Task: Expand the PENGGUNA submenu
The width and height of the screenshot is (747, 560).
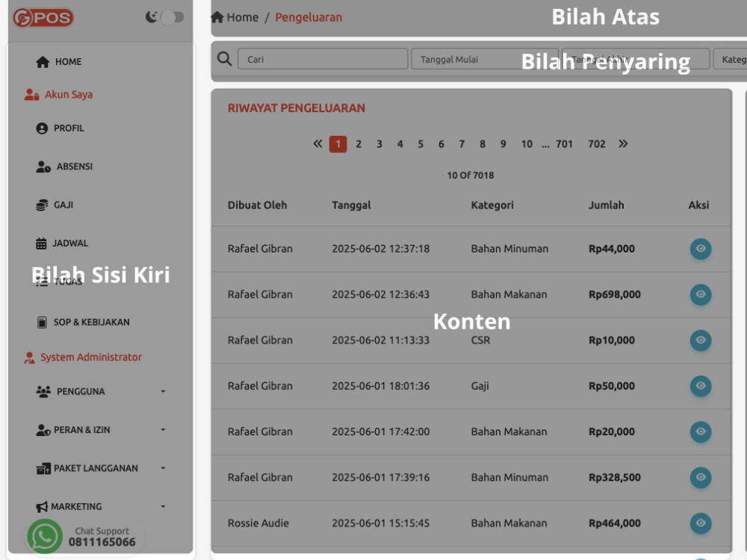Action: click(163, 391)
